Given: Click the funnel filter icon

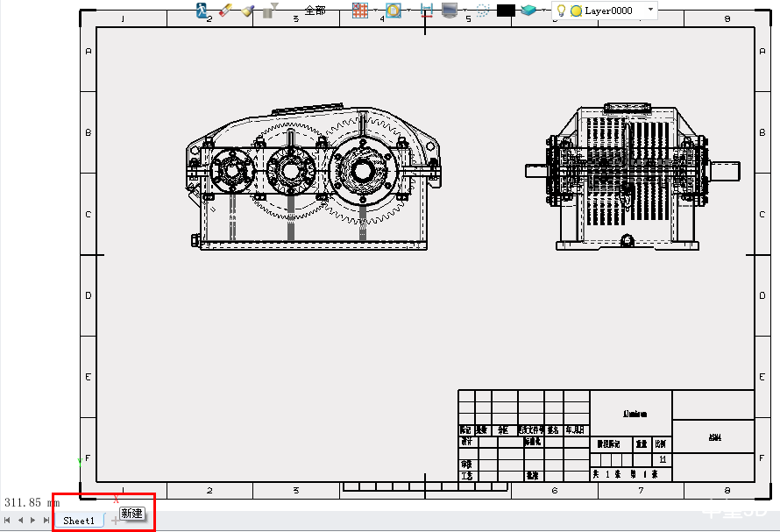Looking at the screenshot, I should tap(272, 11).
